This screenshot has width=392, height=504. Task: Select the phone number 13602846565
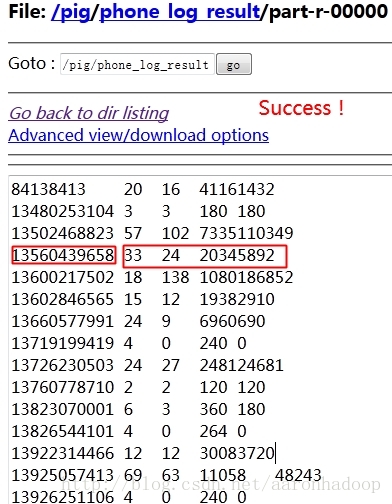pos(63,299)
